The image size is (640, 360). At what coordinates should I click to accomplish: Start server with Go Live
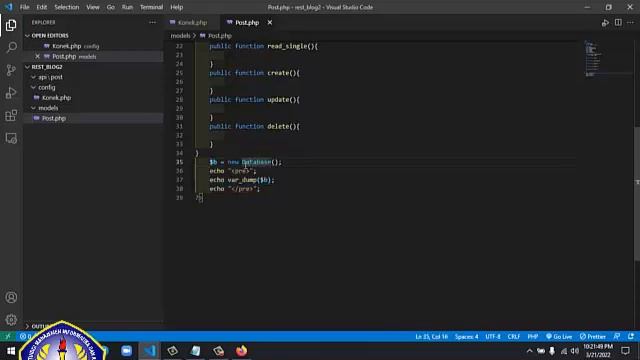[x=559, y=336]
